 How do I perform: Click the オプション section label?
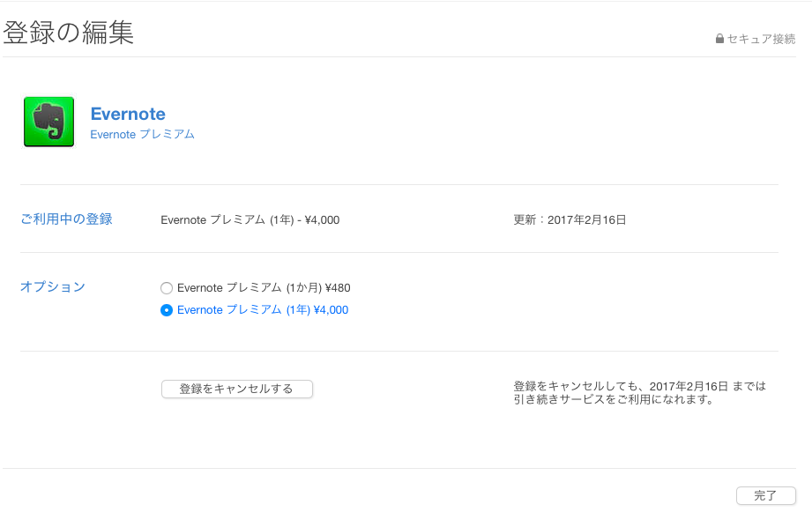pyautogui.click(x=53, y=287)
